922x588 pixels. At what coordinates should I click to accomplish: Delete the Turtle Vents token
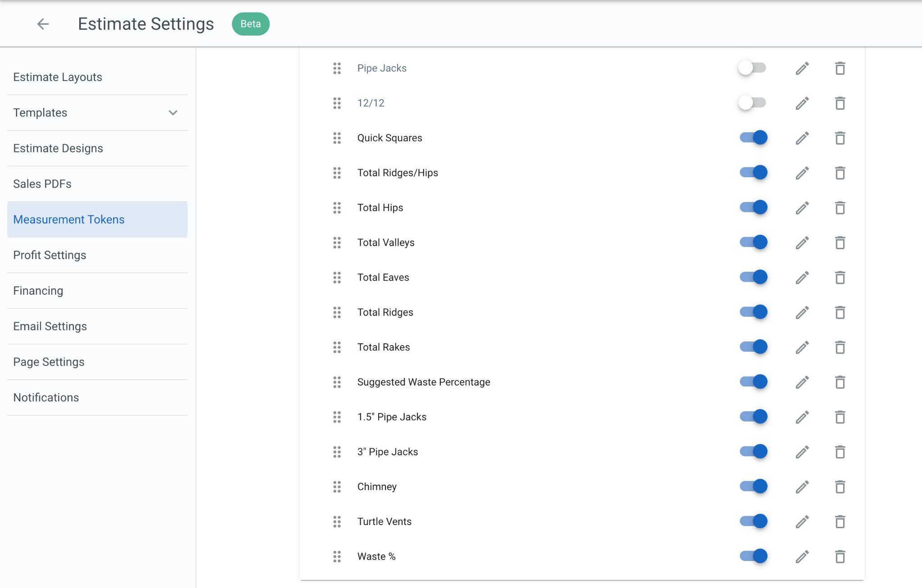coord(840,522)
